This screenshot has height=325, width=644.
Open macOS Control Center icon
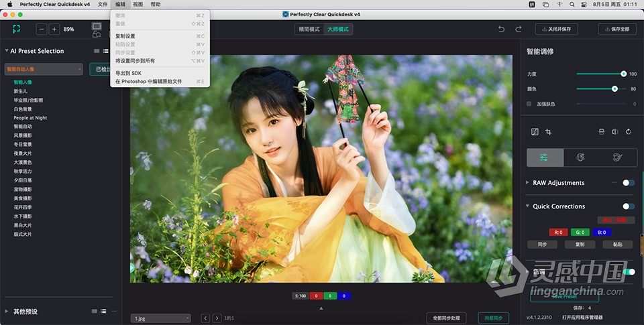584,4
